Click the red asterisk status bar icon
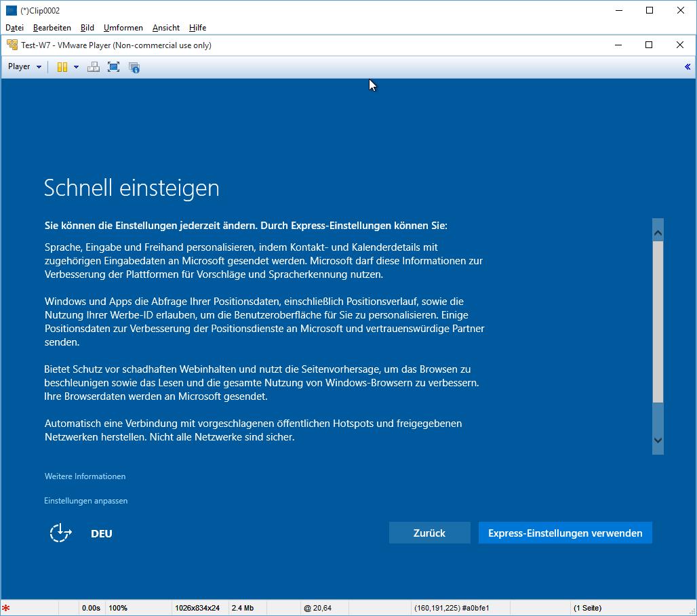This screenshot has height=616, width=697. pos(6,608)
